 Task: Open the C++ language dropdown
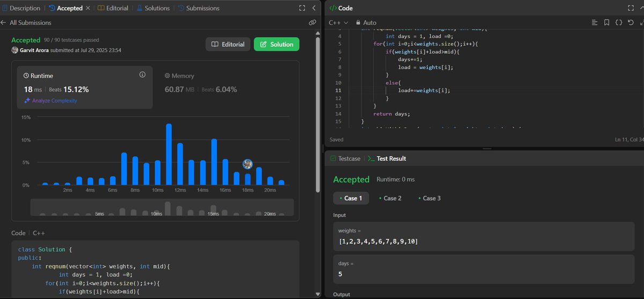point(339,23)
